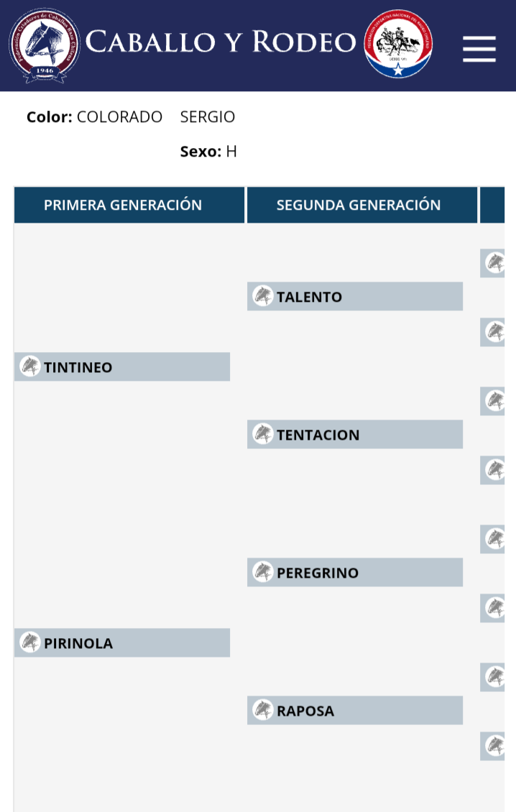Image resolution: width=516 pixels, height=812 pixels.
Task: Open the TENTACION horse entry
Action: pyautogui.click(x=355, y=434)
